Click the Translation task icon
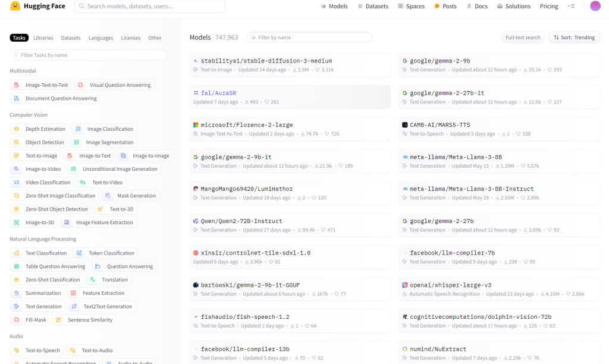The image size is (609, 364). coord(93,280)
